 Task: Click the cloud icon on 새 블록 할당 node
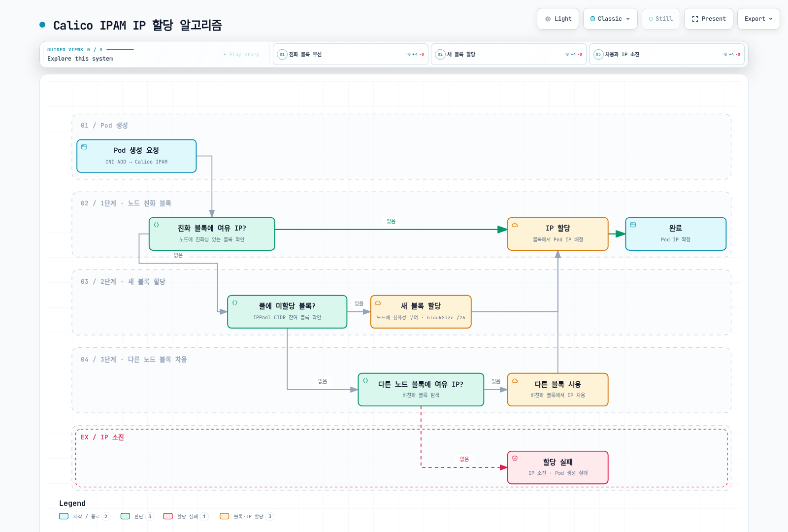[378, 302]
